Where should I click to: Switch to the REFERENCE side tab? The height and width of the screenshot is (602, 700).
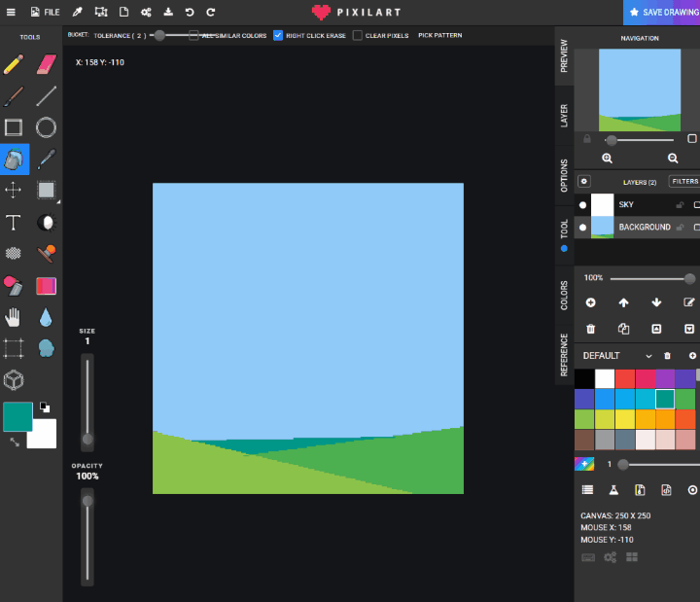click(x=564, y=355)
